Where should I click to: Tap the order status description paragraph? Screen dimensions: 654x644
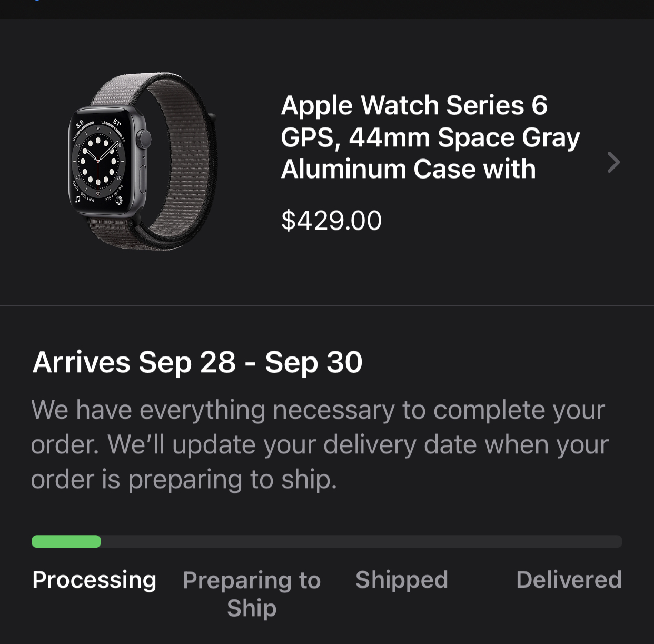(x=319, y=444)
